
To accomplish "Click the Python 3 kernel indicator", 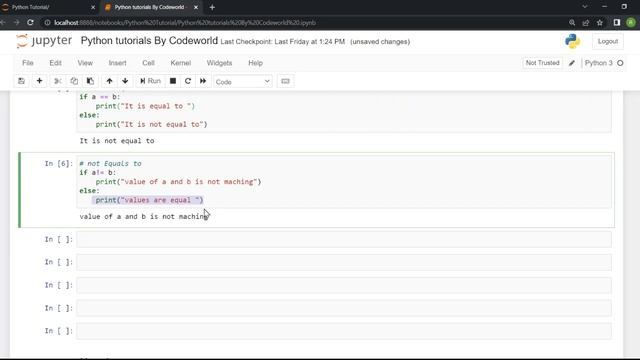I will point(598,63).
